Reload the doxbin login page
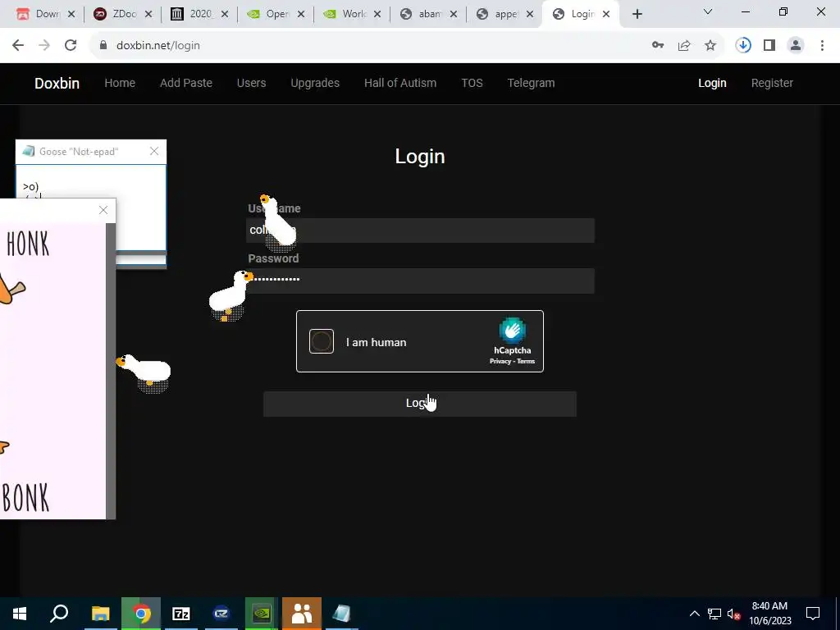Screen dimensions: 840x630 coord(71,46)
